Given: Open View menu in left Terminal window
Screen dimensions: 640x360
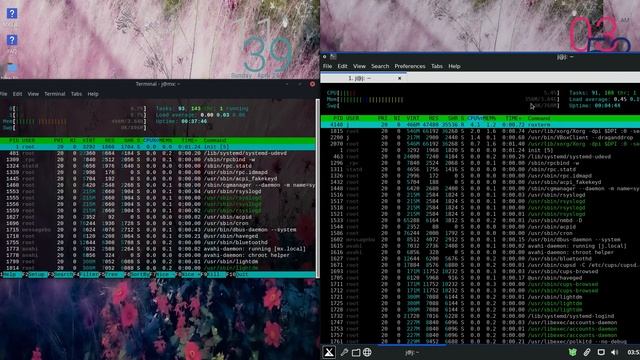Looking at the screenshot, I should (x=33, y=94).
